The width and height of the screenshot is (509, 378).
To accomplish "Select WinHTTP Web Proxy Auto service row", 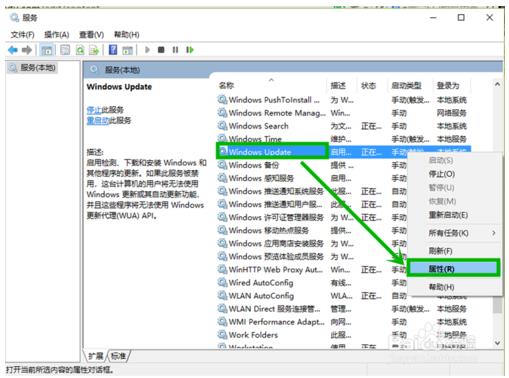I will pos(312,269).
